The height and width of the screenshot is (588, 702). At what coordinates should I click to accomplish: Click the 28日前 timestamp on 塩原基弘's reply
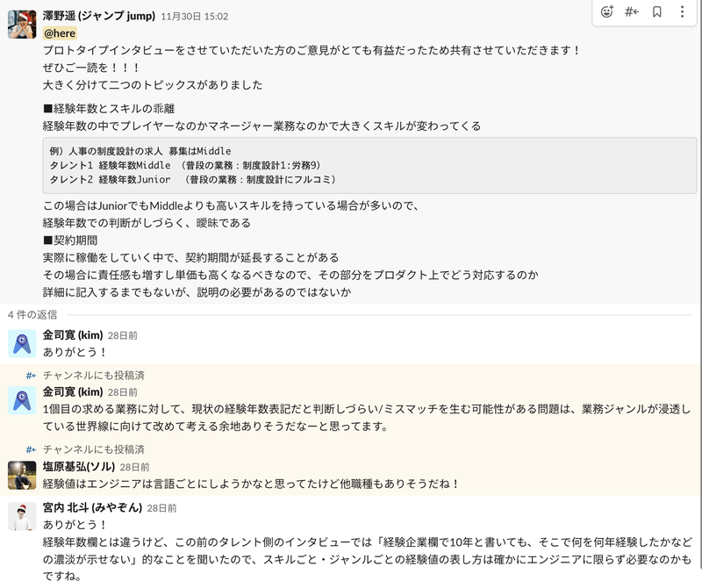[134, 468]
